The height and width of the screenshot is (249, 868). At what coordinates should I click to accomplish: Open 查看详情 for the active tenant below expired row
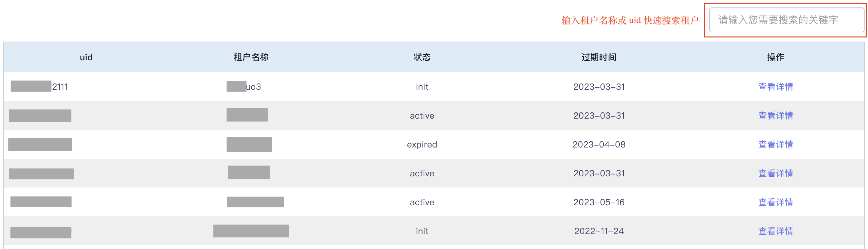775,174
